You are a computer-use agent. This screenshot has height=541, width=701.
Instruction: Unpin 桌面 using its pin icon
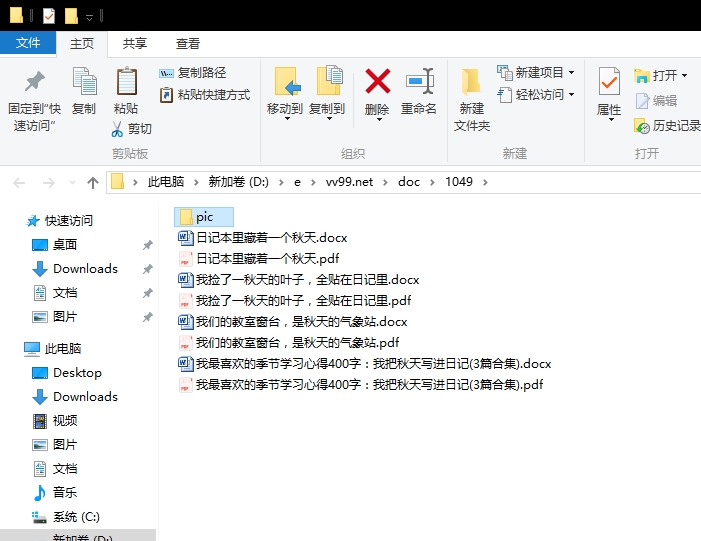(148, 245)
